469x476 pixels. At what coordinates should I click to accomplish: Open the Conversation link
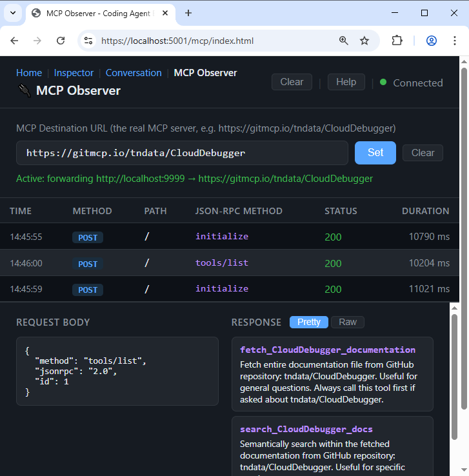134,73
